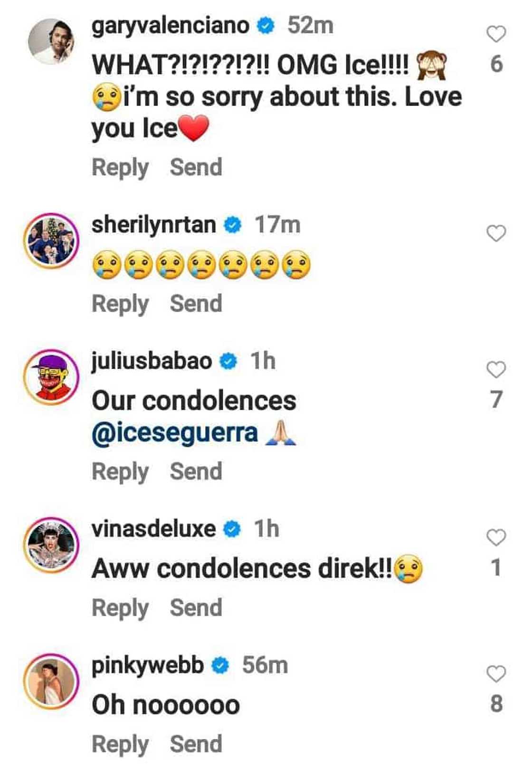The width and height of the screenshot is (532, 777).
Task: Heart the vinasdeluxe comment
Action: pos(496,537)
